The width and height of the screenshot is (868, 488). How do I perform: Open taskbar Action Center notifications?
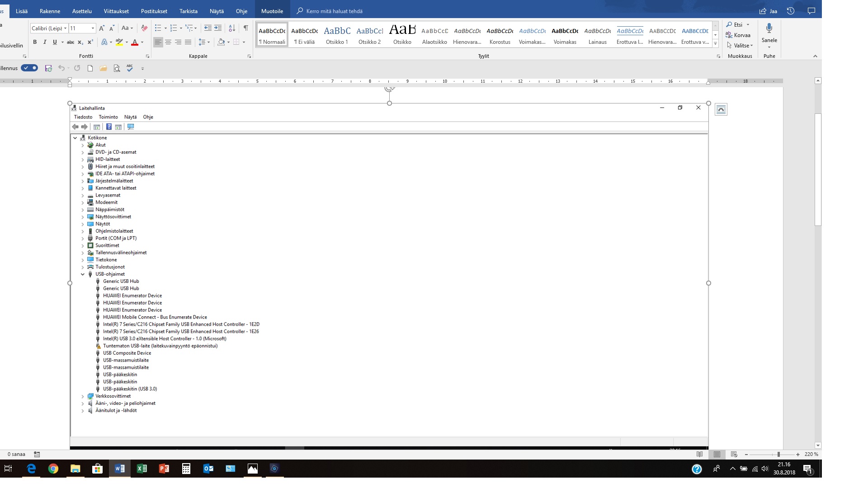pyautogui.click(x=808, y=469)
